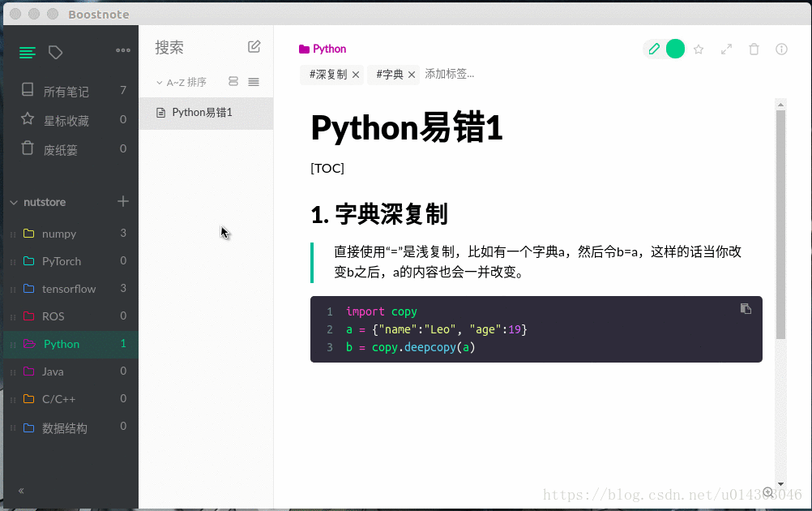Add a folder to nutstore with plus
The width and height of the screenshot is (812, 511).
pos(122,201)
